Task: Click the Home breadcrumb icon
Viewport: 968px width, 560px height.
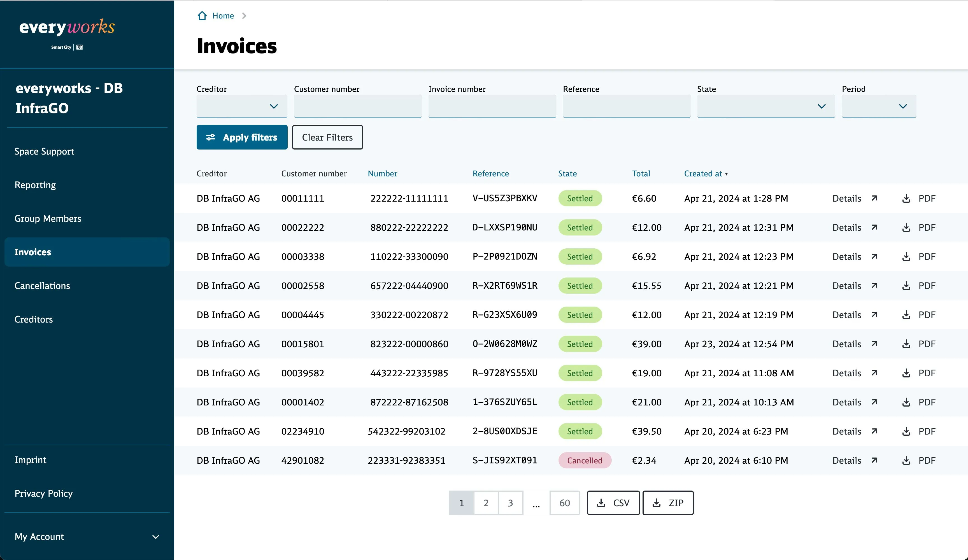Action: click(x=203, y=16)
